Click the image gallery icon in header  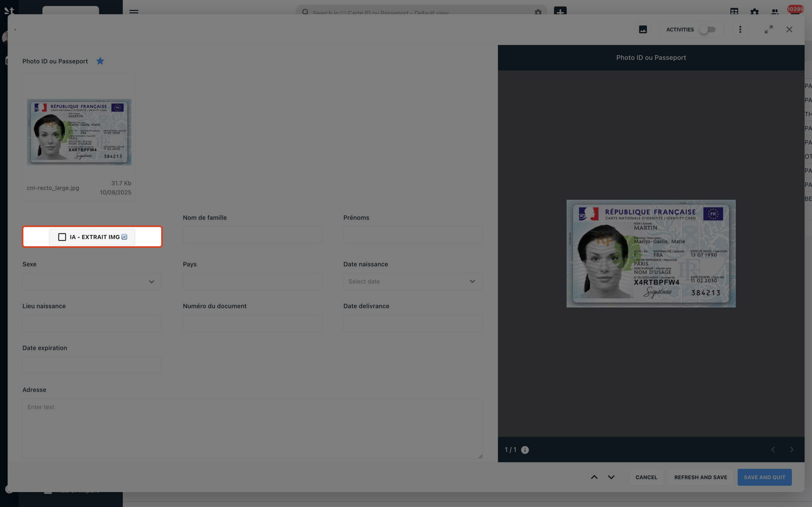pyautogui.click(x=643, y=29)
